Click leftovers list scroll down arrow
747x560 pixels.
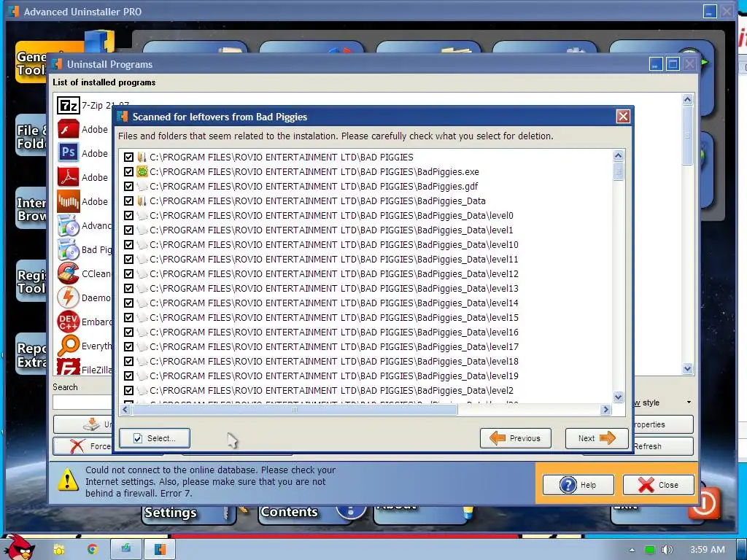tap(618, 397)
